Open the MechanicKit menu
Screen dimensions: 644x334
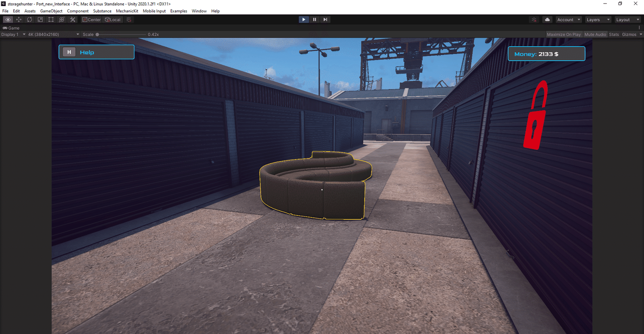tap(127, 11)
